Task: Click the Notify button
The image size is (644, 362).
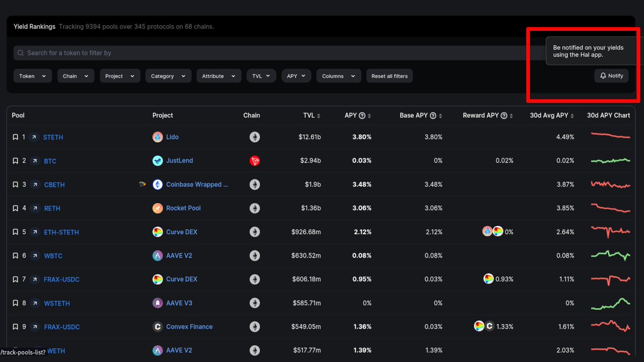Action: pyautogui.click(x=611, y=76)
